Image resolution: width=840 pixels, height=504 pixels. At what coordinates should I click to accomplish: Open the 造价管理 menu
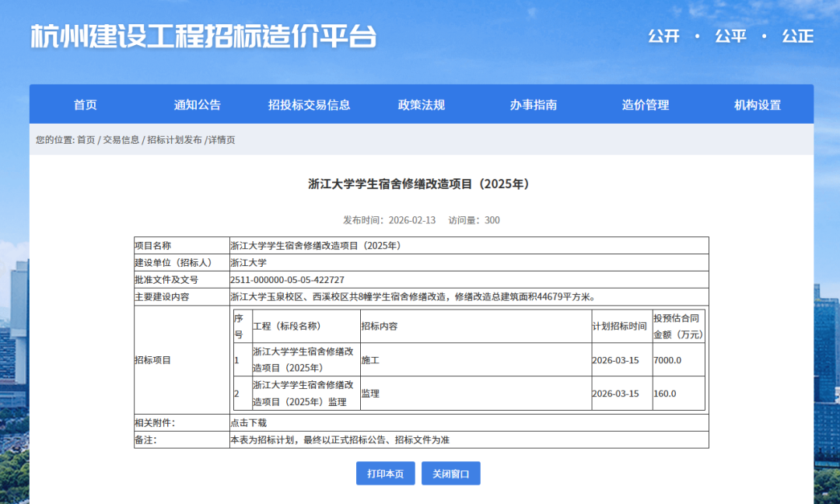pyautogui.click(x=645, y=105)
